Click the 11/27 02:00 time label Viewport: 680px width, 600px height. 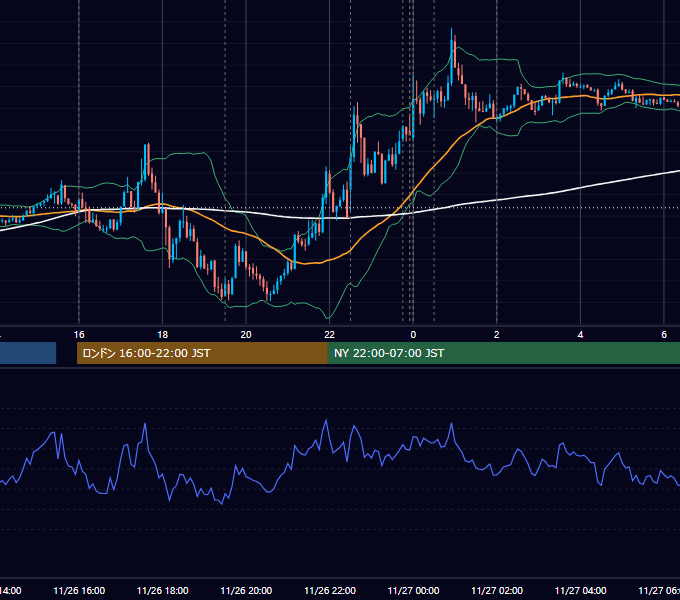[x=497, y=590]
